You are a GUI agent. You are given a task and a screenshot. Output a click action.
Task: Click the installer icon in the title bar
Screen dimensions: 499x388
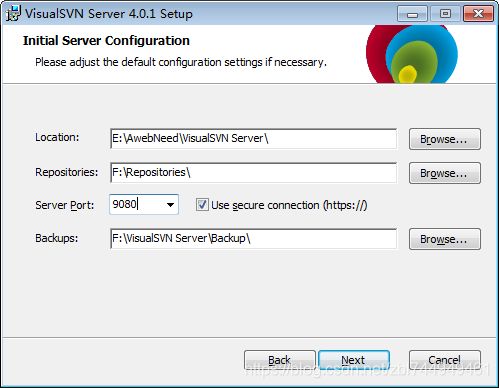(x=13, y=13)
